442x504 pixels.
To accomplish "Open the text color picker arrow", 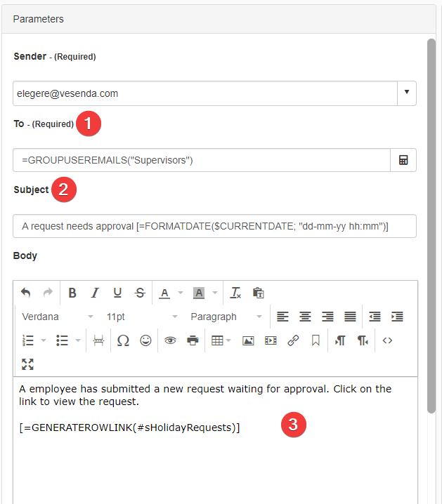I will point(181,293).
